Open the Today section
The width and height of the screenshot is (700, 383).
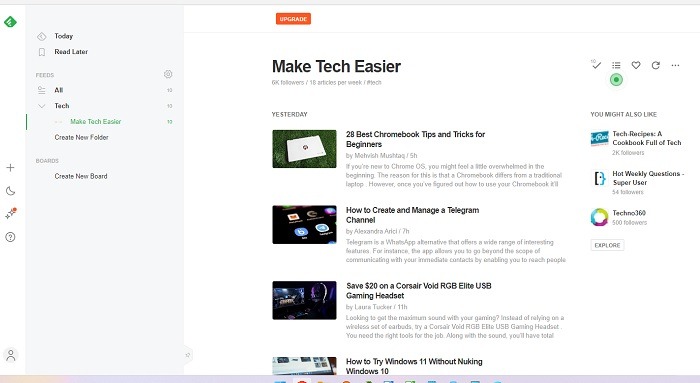(63, 36)
